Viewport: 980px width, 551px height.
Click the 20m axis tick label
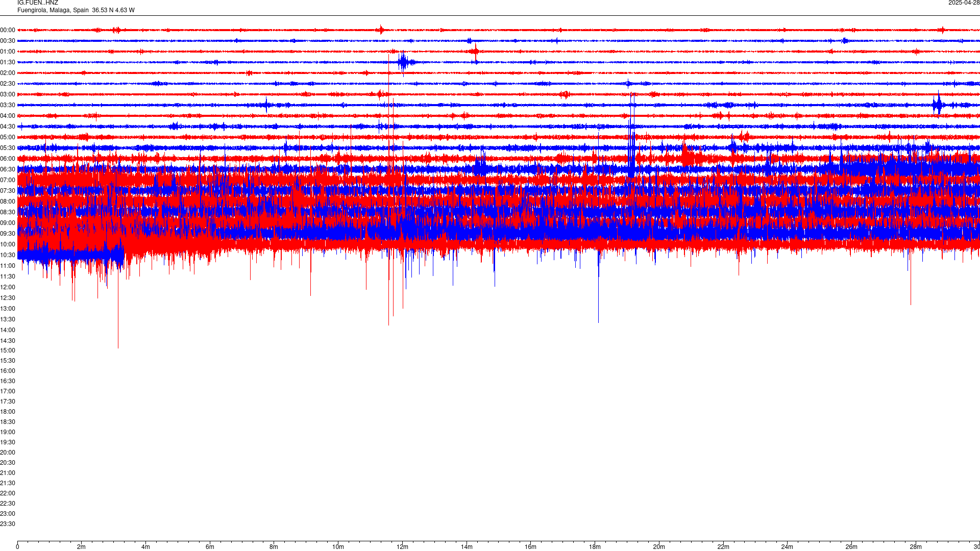coord(659,547)
